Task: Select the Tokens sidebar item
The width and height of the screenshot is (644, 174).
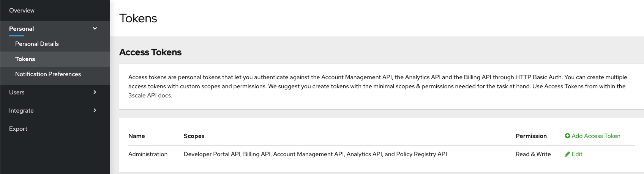Action: point(25,59)
